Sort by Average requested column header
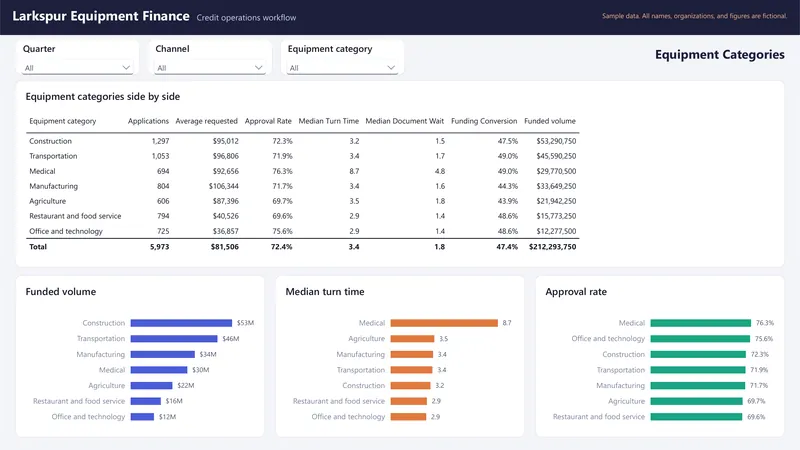 tap(207, 121)
